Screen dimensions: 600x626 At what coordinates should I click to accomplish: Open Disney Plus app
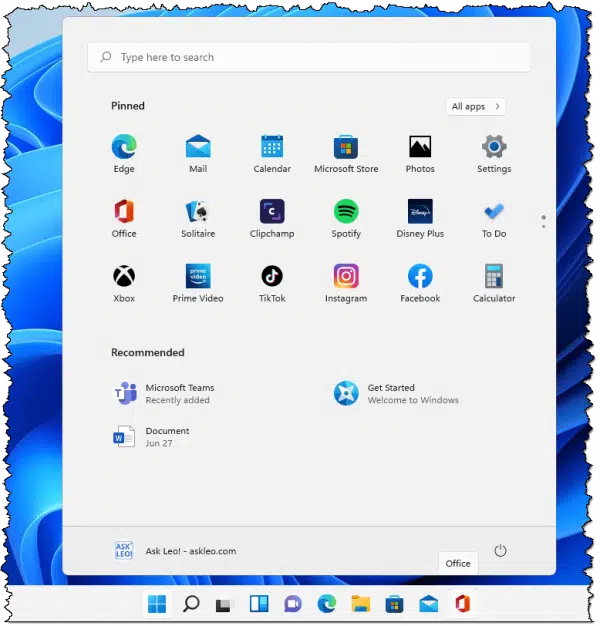pos(420,218)
